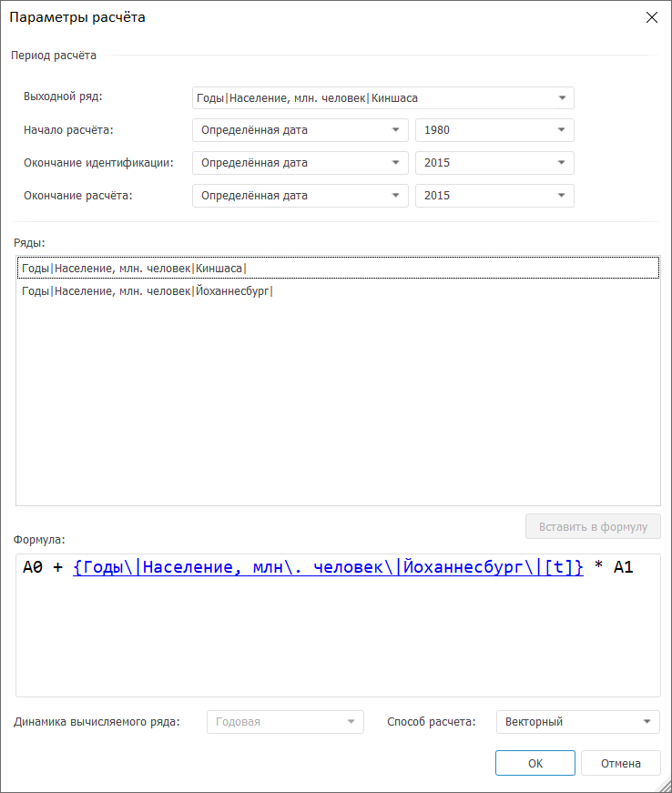Select the Йоханнесбург series row in Ряды
672x793 pixels.
(x=338, y=290)
